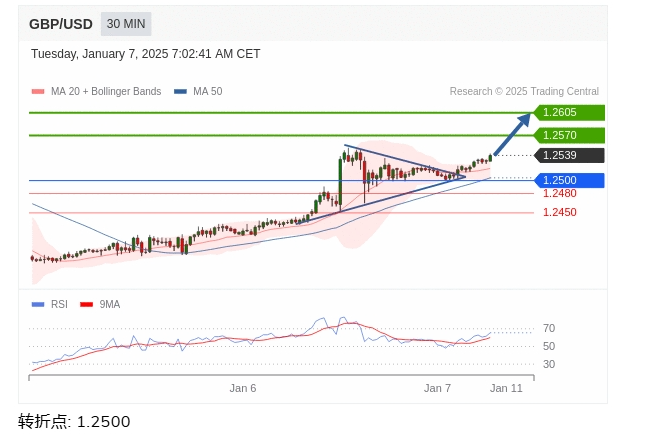This screenshot has height=438, width=672.
Task: Click the MA 20 + Bollinger Bands label
Action: (x=106, y=91)
